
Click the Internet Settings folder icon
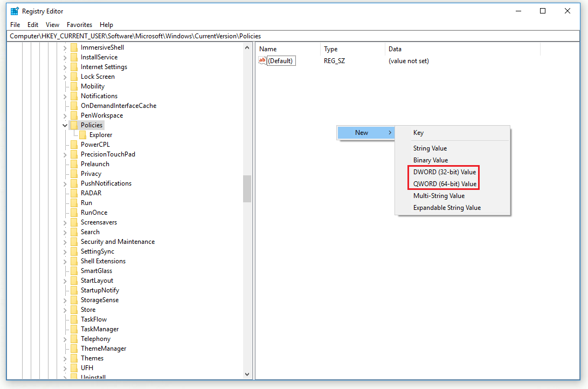pyautogui.click(x=74, y=67)
